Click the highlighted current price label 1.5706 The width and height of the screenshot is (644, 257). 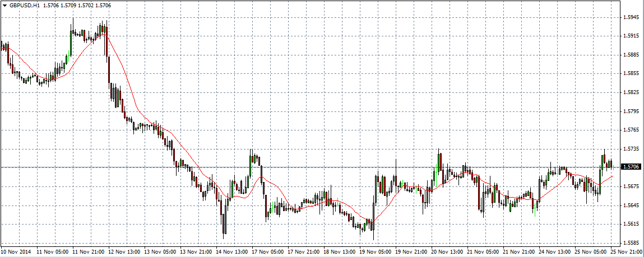pos(631,167)
